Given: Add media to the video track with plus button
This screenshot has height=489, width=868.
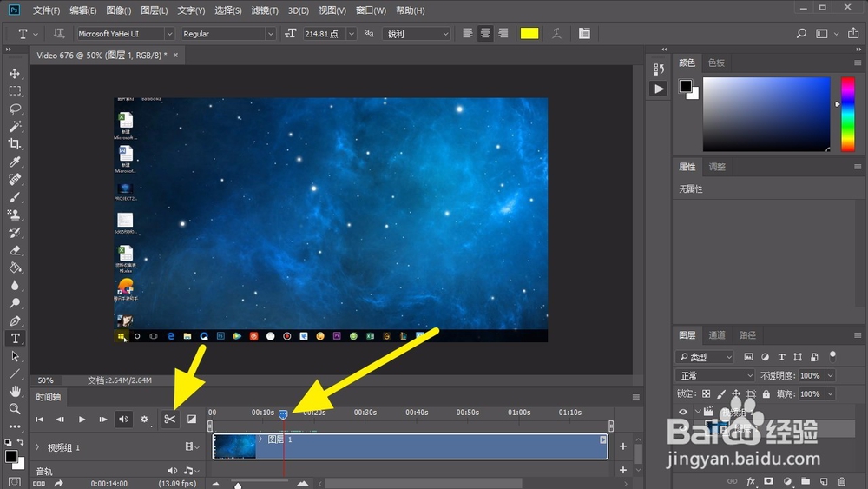Looking at the screenshot, I should [622, 447].
